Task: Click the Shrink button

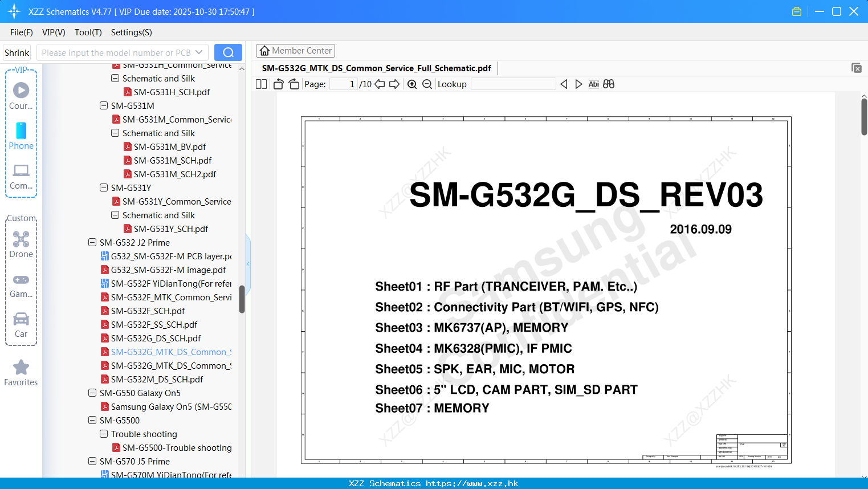Action: coord(17,52)
